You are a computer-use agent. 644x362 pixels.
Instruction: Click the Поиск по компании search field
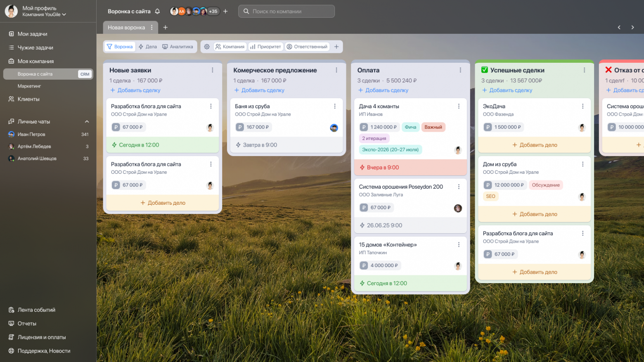point(286,12)
